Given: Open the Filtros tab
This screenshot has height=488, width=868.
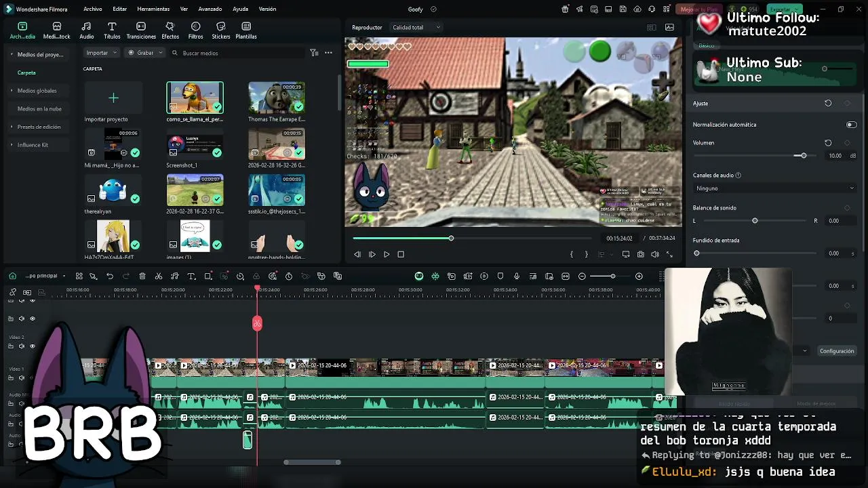Looking at the screenshot, I should tap(195, 30).
